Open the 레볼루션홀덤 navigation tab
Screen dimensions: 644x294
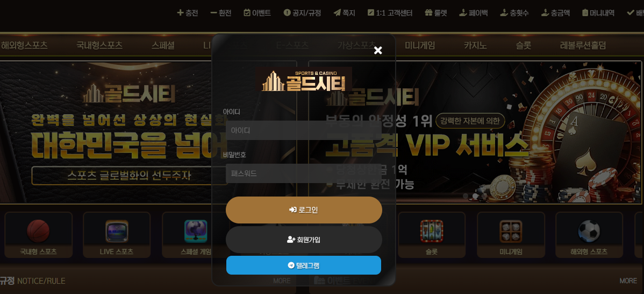583,45
